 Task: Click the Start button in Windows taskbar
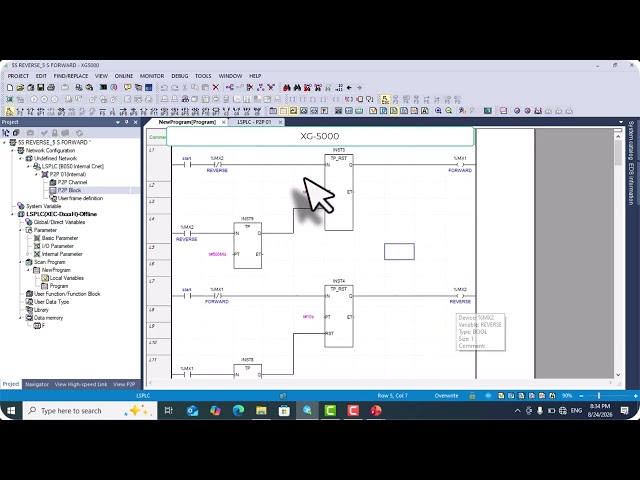(11, 411)
